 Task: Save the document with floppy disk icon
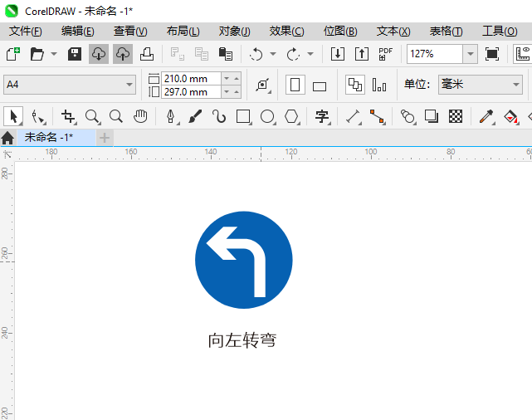[75, 54]
